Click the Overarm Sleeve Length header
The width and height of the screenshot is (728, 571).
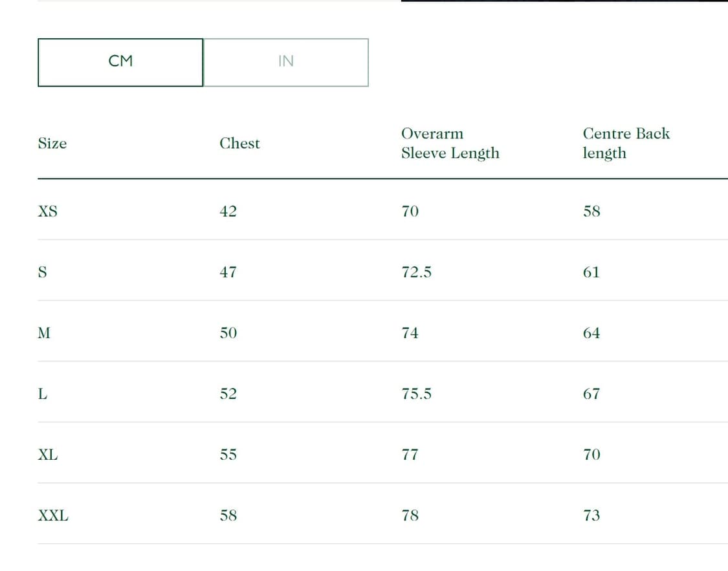point(450,144)
